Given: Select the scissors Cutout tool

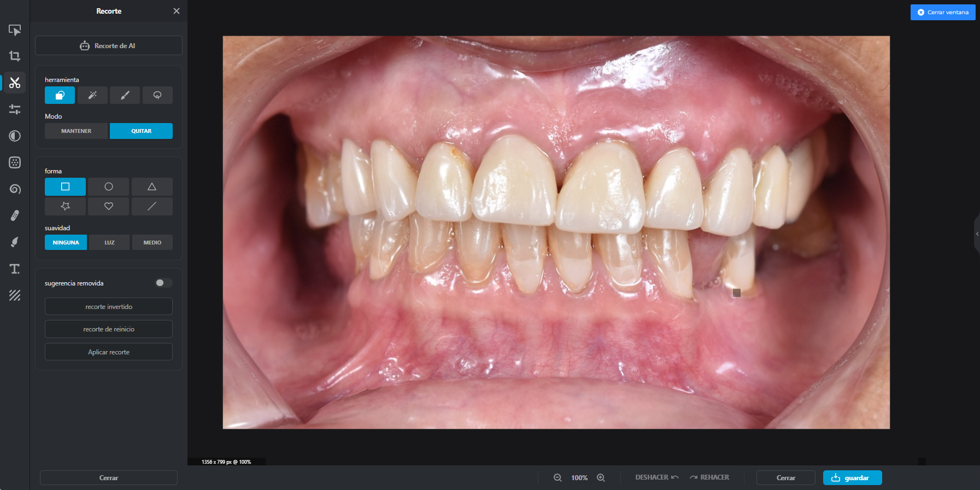Looking at the screenshot, I should 15,83.
